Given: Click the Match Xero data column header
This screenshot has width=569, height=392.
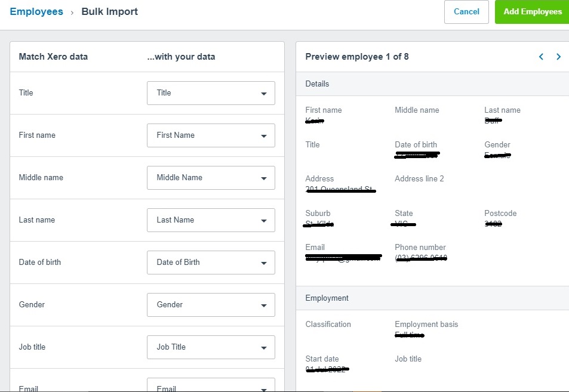Looking at the screenshot, I should pyautogui.click(x=53, y=57).
